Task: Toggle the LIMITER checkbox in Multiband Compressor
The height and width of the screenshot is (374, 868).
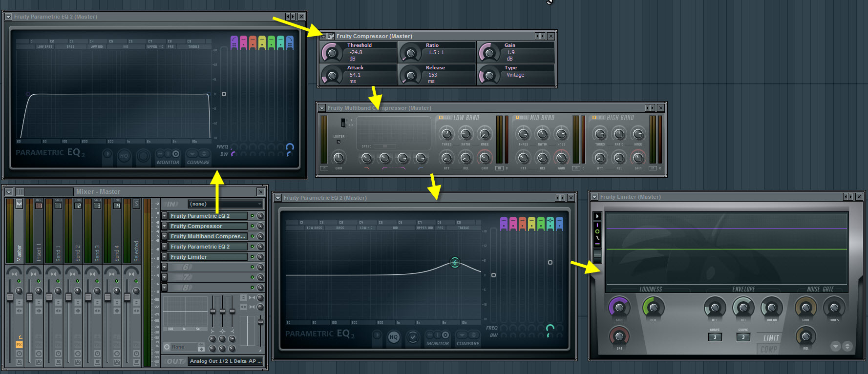Action: [339, 142]
